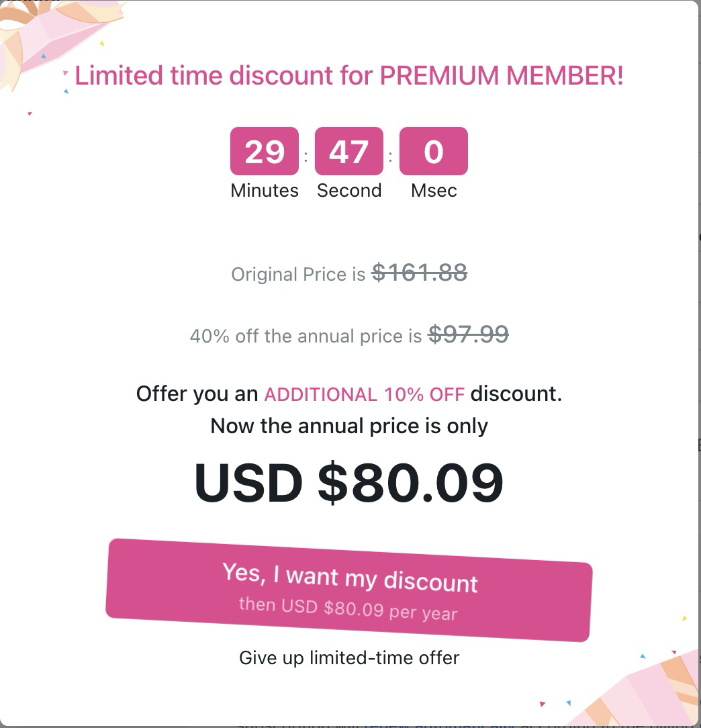Click "40% off the annual price is" text
701x728 pixels.
[306, 335]
